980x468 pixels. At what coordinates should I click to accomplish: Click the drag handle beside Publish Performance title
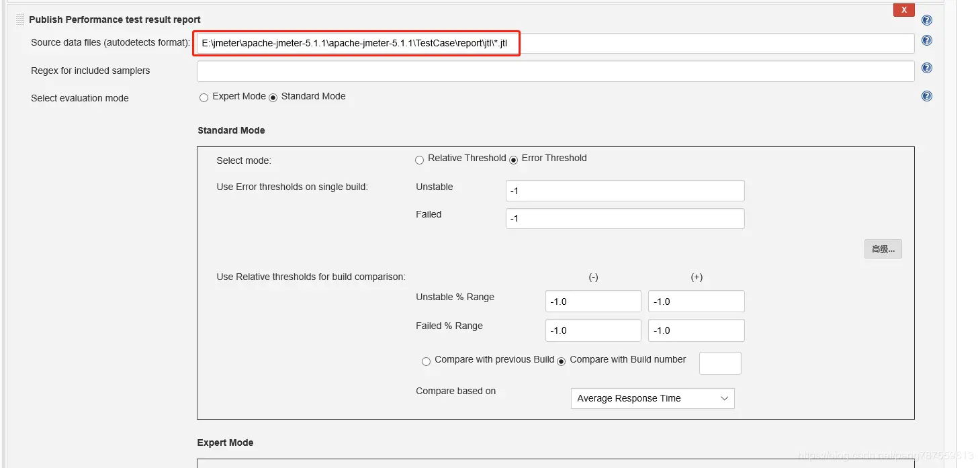point(19,19)
